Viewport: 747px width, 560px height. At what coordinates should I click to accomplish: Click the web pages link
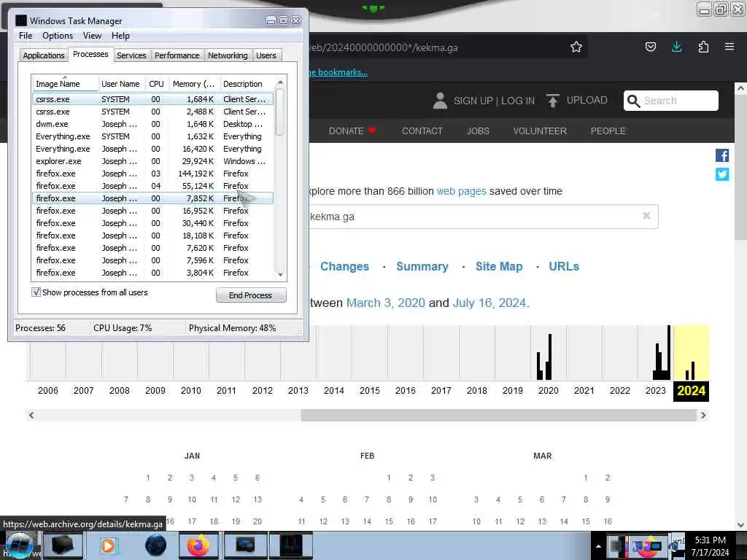(461, 192)
